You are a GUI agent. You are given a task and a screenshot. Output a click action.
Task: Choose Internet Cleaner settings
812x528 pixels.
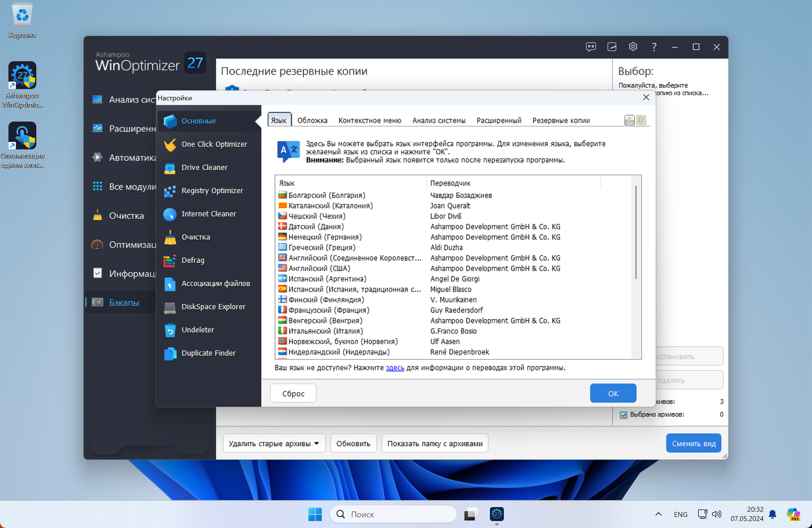pos(208,214)
